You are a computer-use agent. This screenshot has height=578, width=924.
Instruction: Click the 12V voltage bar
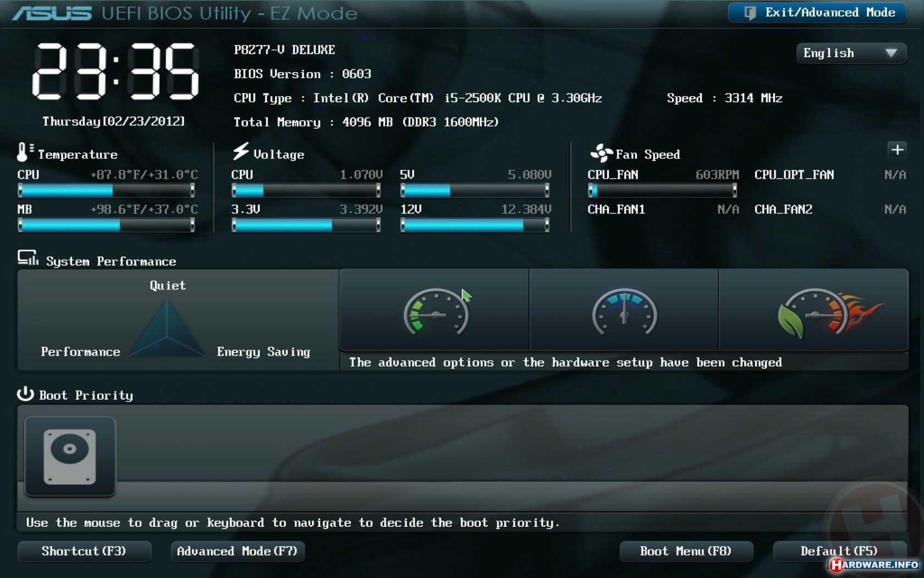point(475,225)
